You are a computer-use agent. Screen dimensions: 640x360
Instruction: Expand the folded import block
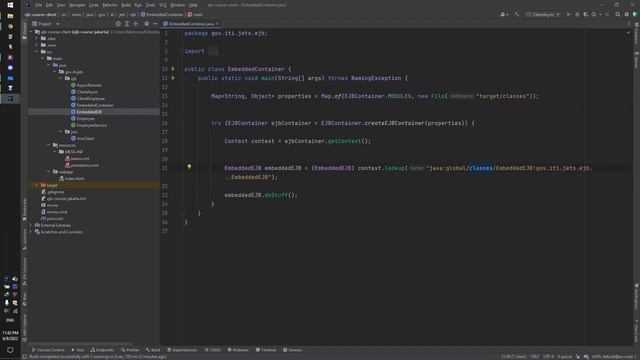coord(213,51)
